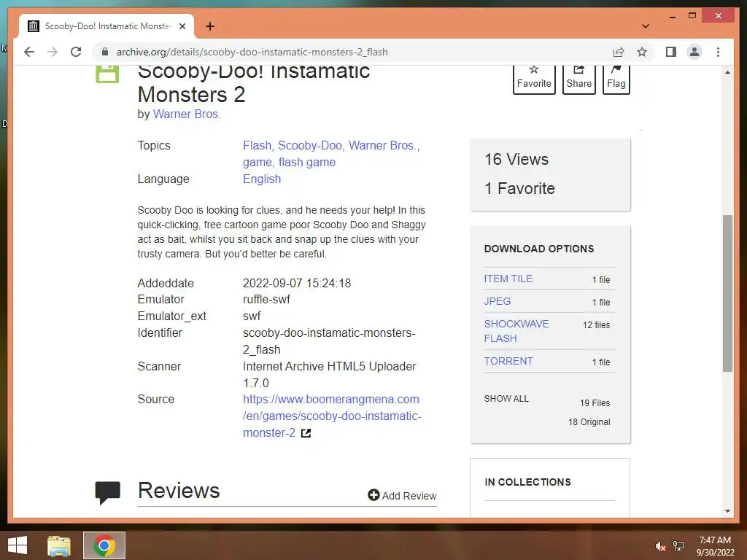Click the network tray icon
This screenshot has width=747, height=560.
click(x=678, y=546)
